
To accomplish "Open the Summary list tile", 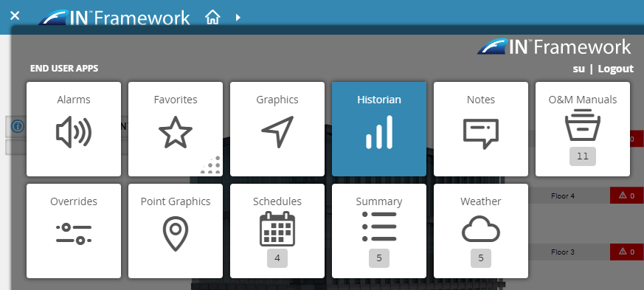I will click(379, 231).
